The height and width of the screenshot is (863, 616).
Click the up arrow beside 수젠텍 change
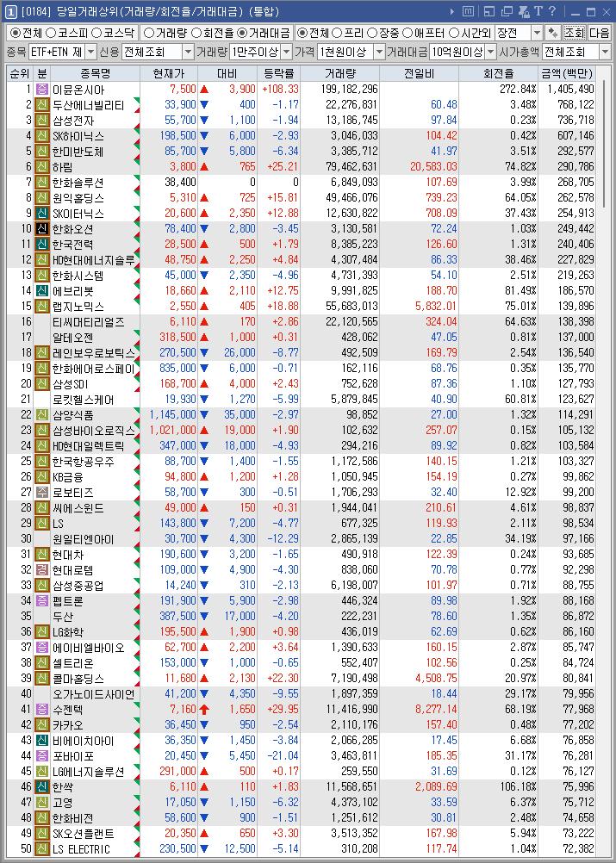click(x=205, y=710)
